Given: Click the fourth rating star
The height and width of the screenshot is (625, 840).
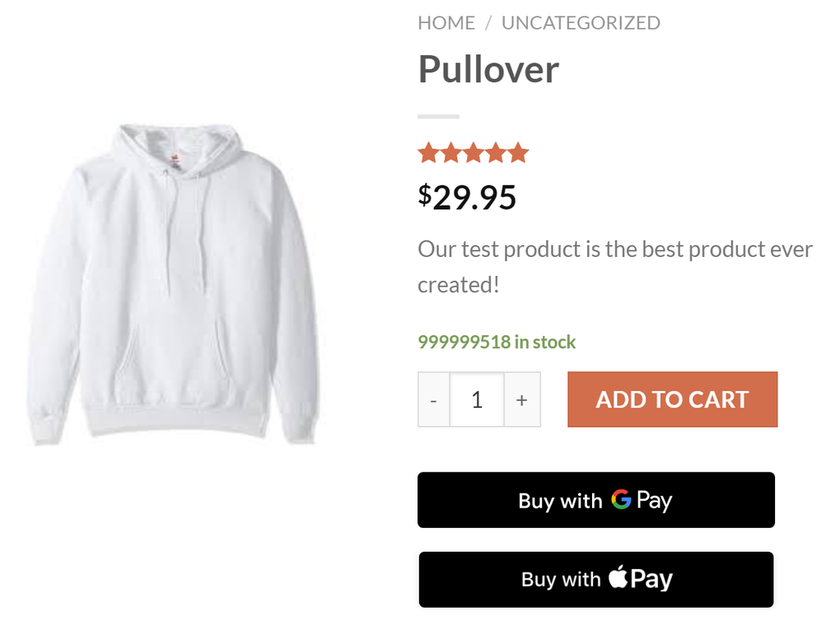Looking at the screenshot, I should click(495, 153).
